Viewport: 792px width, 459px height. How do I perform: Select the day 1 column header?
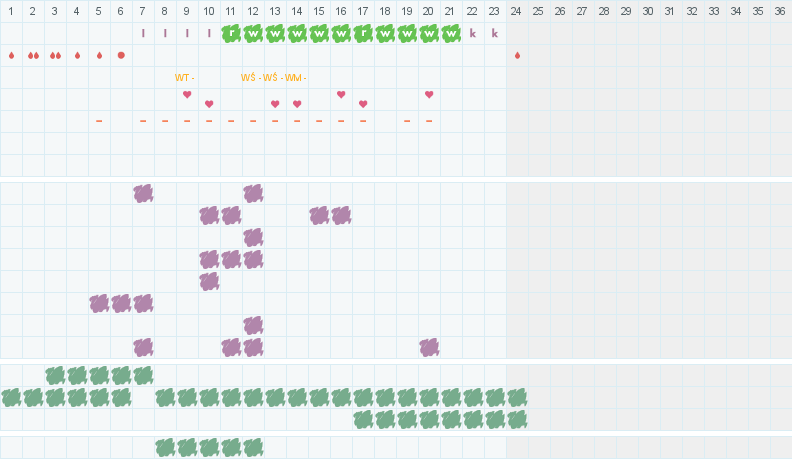pyautogui.click(x=11, y=11)
